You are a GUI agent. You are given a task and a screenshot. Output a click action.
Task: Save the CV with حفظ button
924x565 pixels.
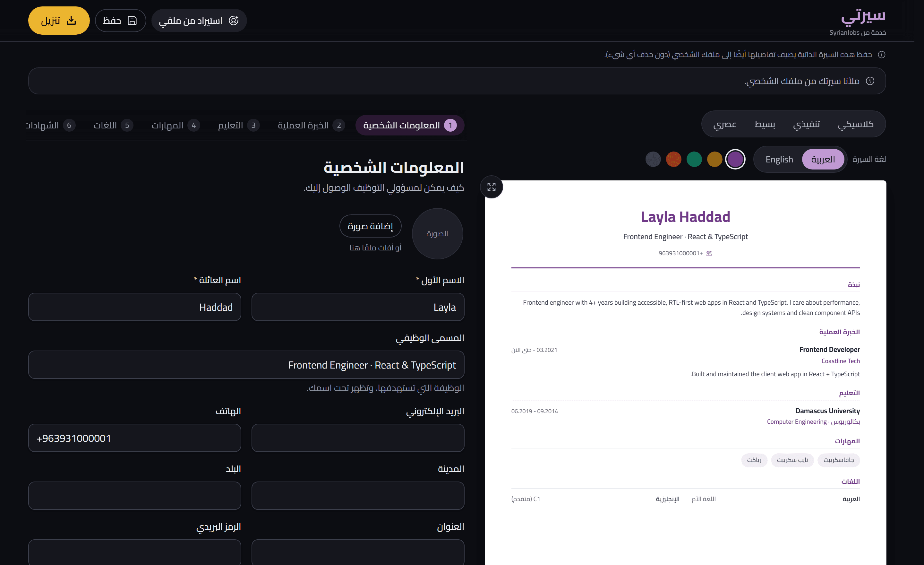point(120,21)
